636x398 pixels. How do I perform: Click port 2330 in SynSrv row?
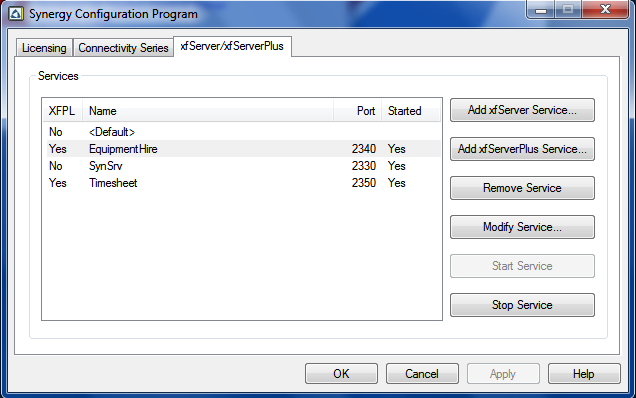[x=363, y=166]
